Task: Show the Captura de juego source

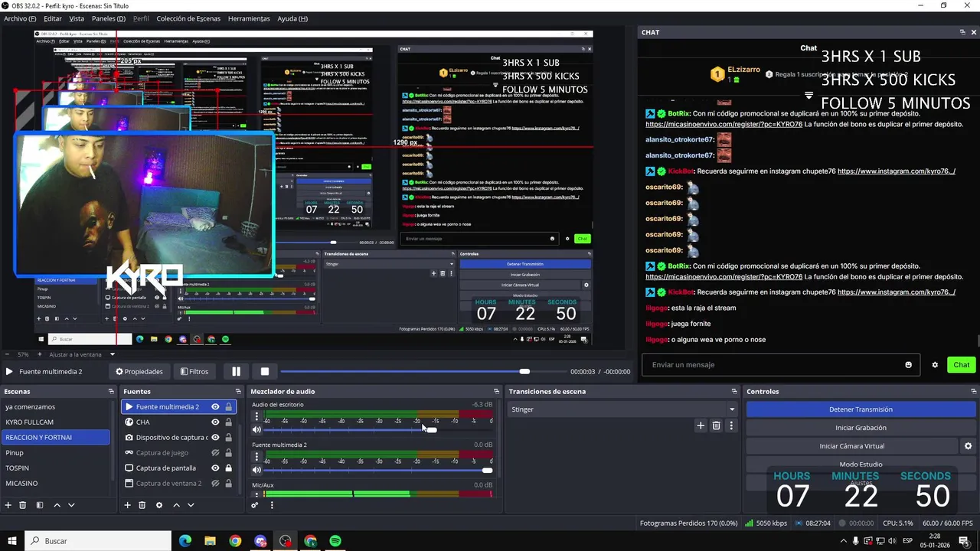Action: (215, 453)
